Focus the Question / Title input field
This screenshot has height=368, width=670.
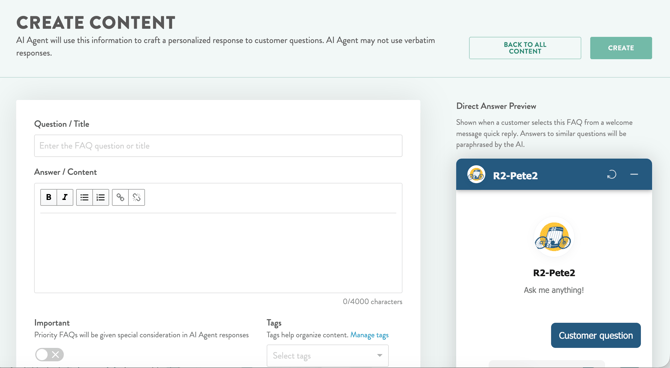pyautogui.click(x=218, y=146)
